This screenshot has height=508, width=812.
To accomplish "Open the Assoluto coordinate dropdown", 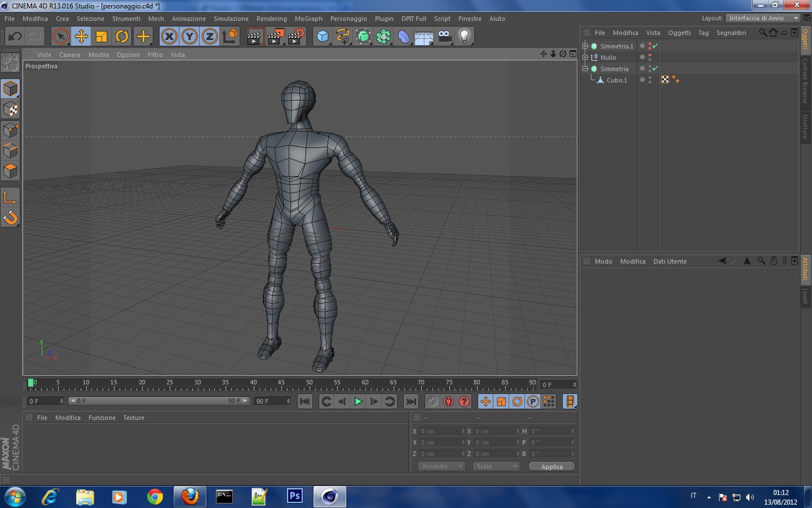I will 442,466.
